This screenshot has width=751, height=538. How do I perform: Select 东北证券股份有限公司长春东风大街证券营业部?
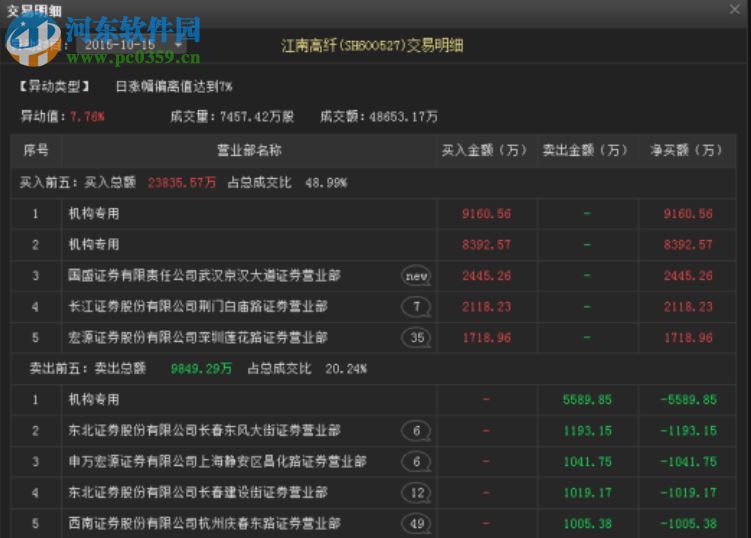[x=204, y=430]
